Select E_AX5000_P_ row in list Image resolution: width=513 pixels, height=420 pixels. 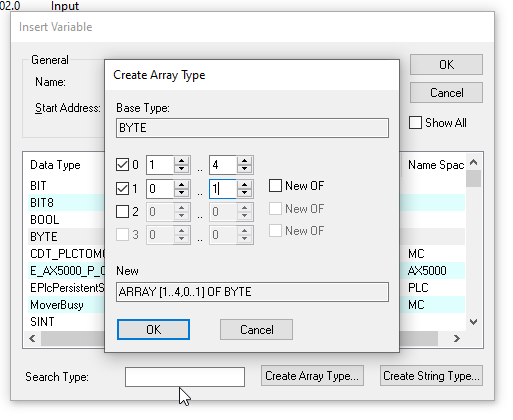[67, 271]
